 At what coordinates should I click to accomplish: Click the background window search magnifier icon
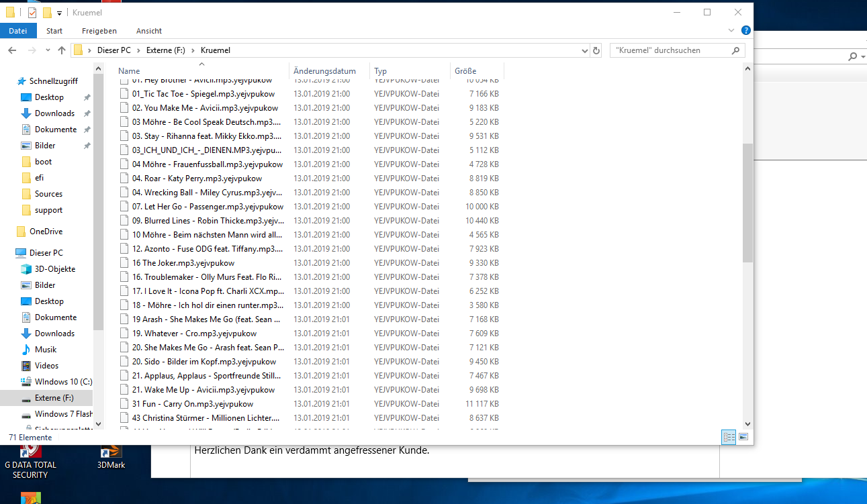pyautogui.click(x=853, y=56)
